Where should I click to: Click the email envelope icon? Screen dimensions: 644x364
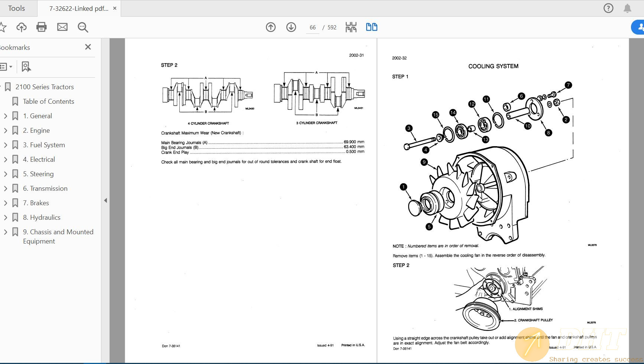pyautogui.click(x=62, y=27)
